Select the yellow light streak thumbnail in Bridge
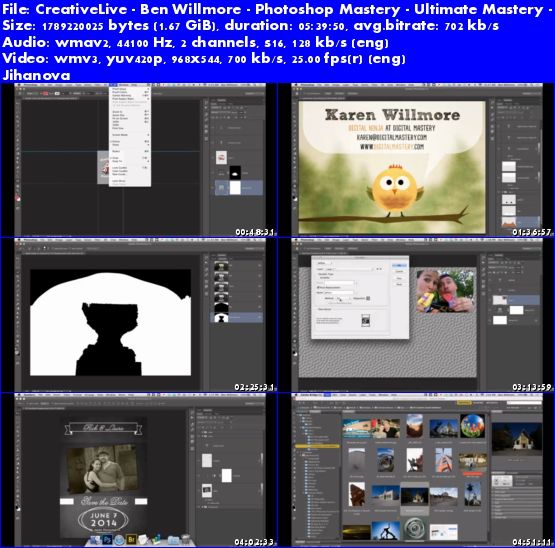The width and height of the screenshot is (555, 548). 356,532
